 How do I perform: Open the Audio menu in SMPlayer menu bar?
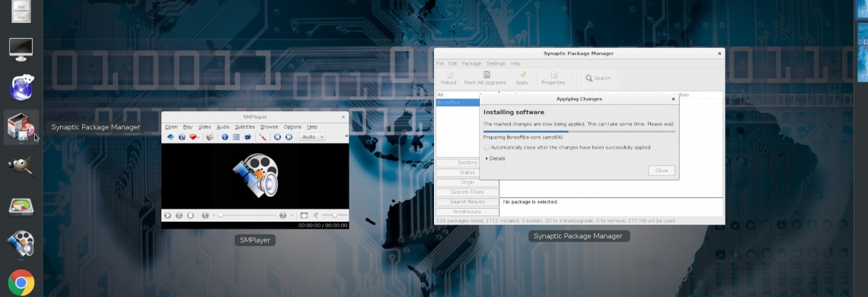223,127
